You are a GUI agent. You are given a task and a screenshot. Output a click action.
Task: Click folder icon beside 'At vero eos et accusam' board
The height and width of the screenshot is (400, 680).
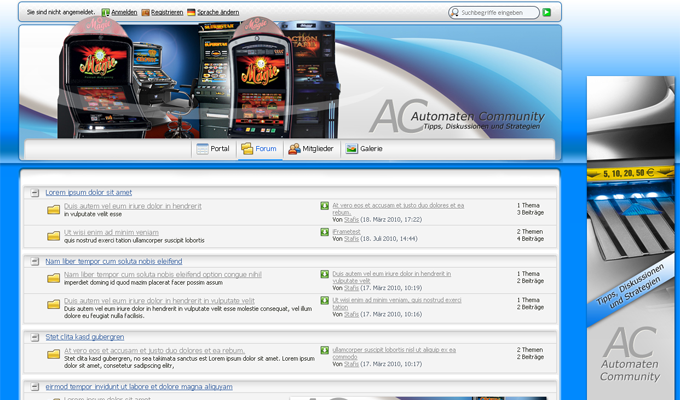point(53,354)
